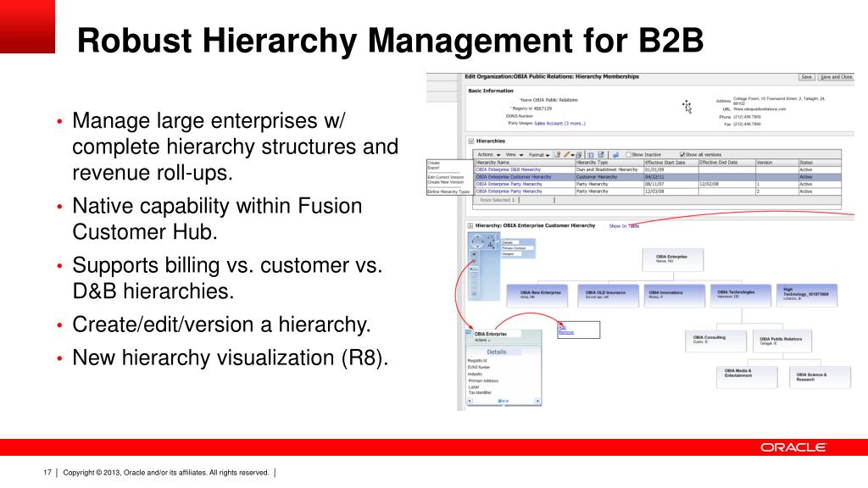Screen dimensions: 868x488
Task: Select the OBIA OLD Insurance node
Action: tap(608, 296)
